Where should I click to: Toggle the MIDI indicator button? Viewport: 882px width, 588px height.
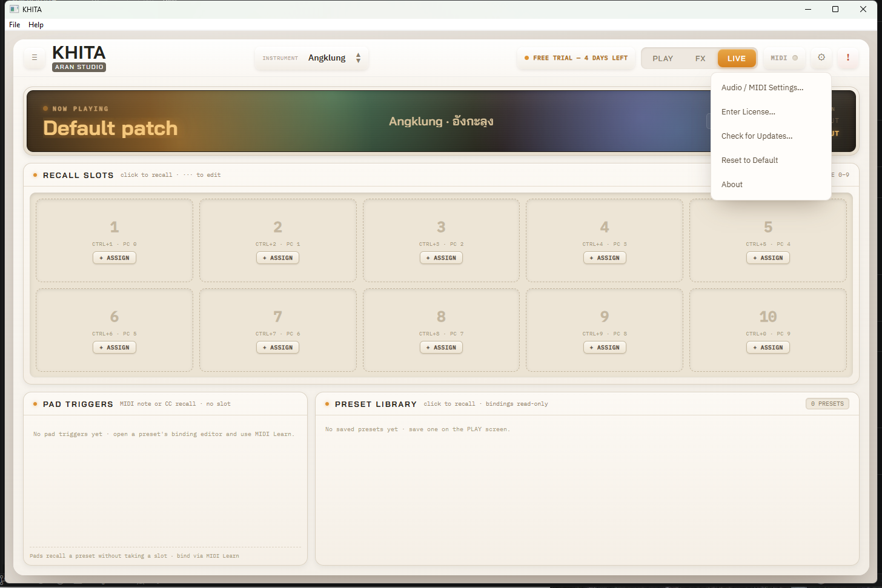pos(784,58)
